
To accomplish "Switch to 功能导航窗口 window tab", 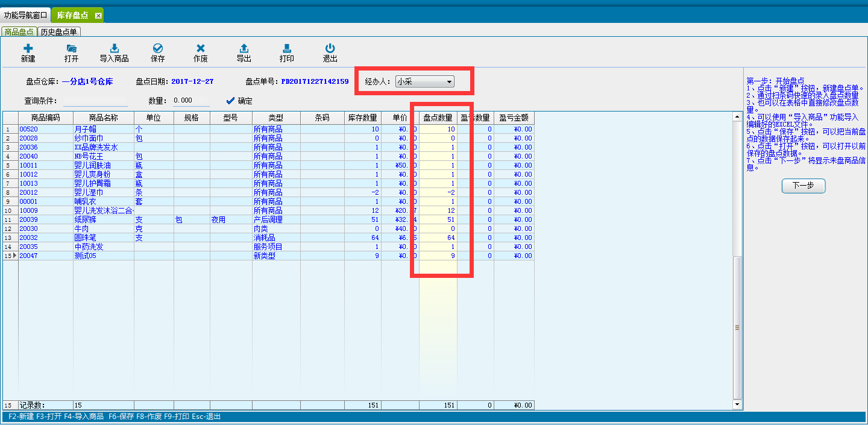I will pyautogui.click(x=25, y=14).
